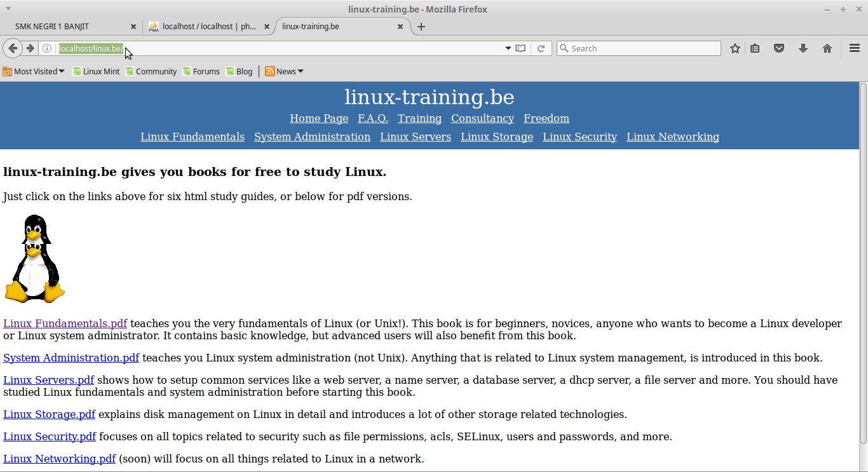The width and height of the screenshot is (868, 472).
Task: Open System Administration header link
Action: coord(312,137)
